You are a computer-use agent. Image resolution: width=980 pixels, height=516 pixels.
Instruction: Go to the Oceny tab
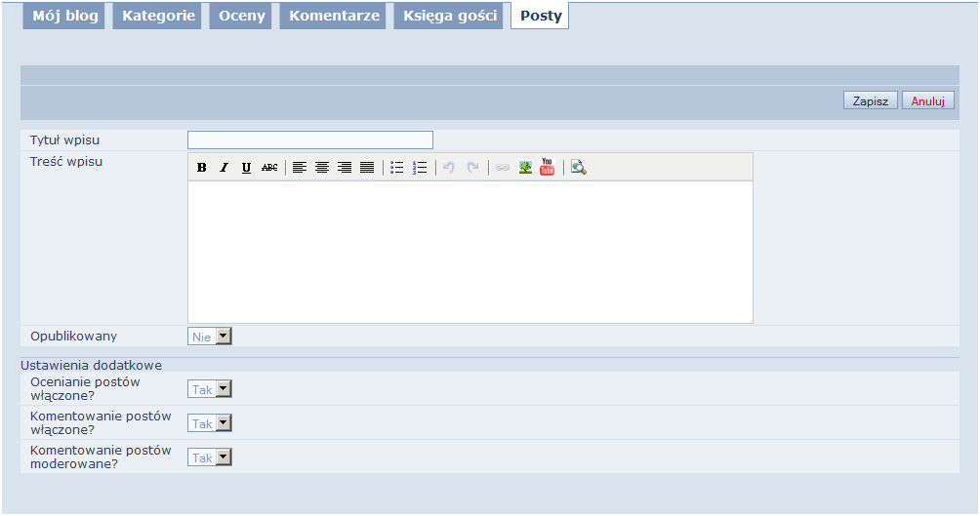pyautogui.click(x=241, y=17)
